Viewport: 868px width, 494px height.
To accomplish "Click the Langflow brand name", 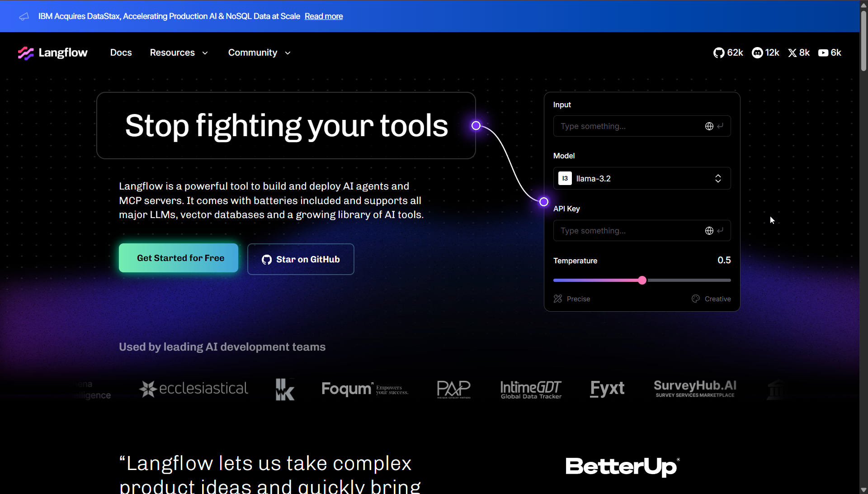I will (63, 53).
